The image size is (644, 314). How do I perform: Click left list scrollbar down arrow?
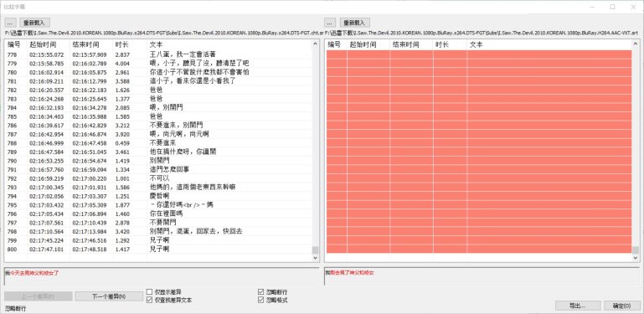pyautogui.click(x=315, y=258)
